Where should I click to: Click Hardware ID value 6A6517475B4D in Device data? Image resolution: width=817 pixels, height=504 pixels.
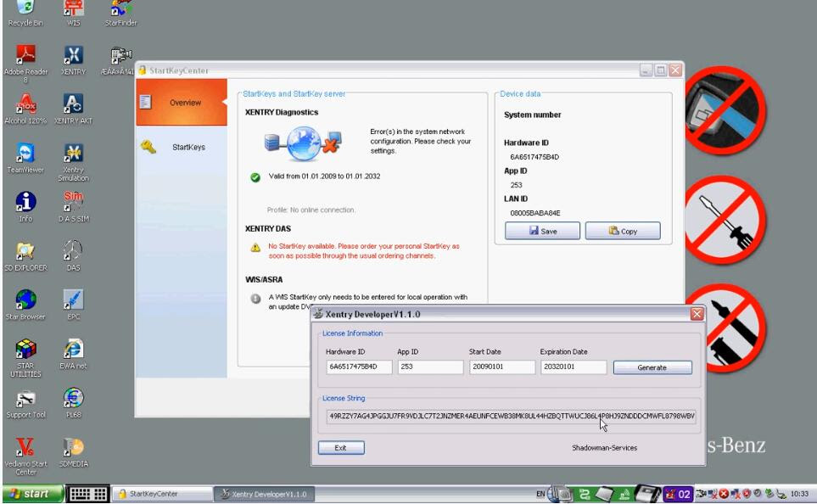point(534,157)
